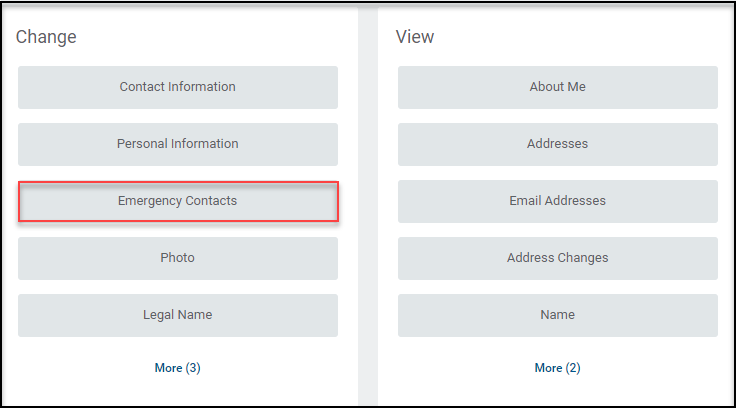Click the highlighted Emergency Contacts button
Viewport: 736px width, 408px height.
[178, 201]
